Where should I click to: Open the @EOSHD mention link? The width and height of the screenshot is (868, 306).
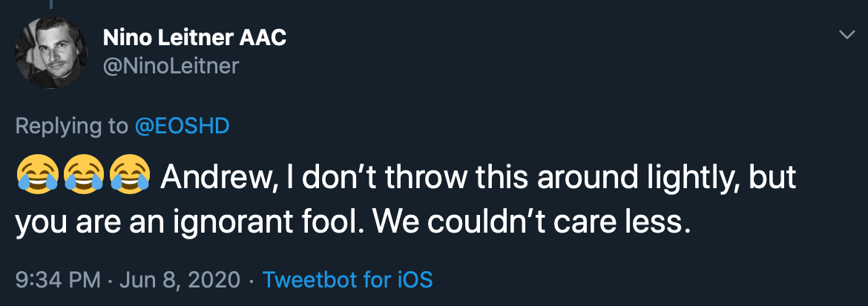(181, 126)
